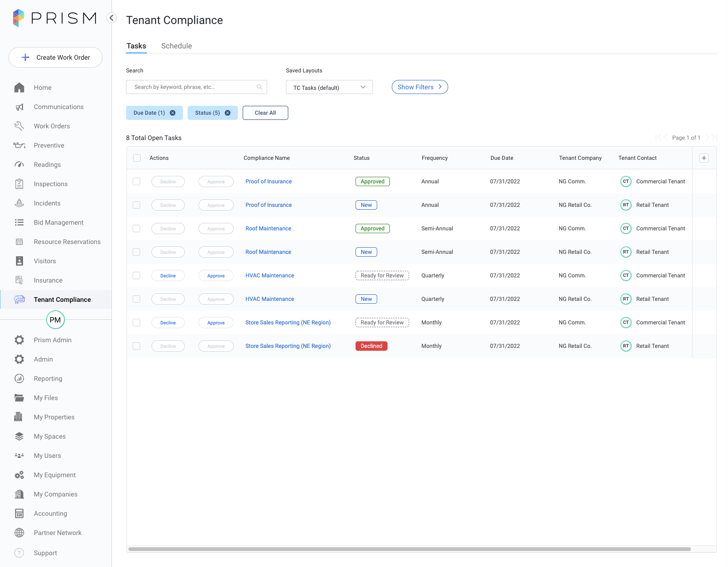Select the checkbox on the Declined row
This screenshot has width=728, height=567.
pos(136,346)
